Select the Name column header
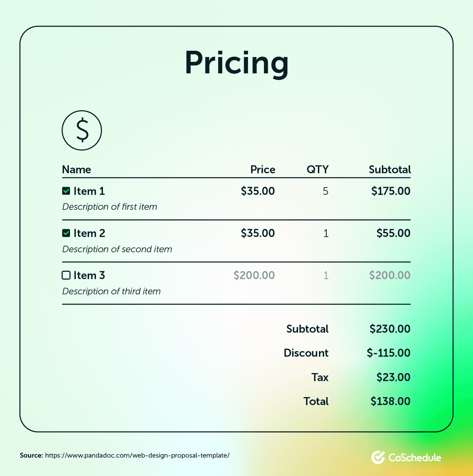The image size is (473, 476). 77,170
